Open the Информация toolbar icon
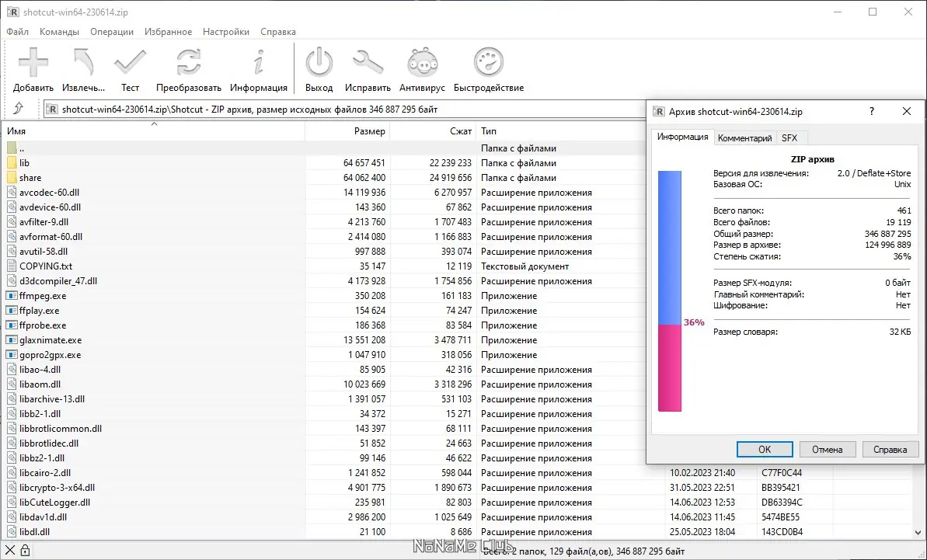This screenshot has height=560, width=927. pyautogui.click(x=258, y=63)
